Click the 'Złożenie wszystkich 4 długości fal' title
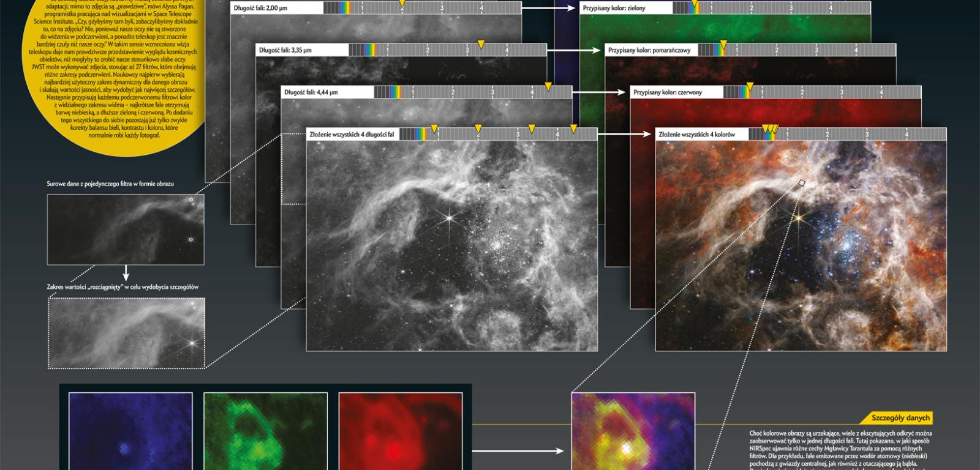Image resolution: width=980 pixels, height=470 pixels. 352,134
